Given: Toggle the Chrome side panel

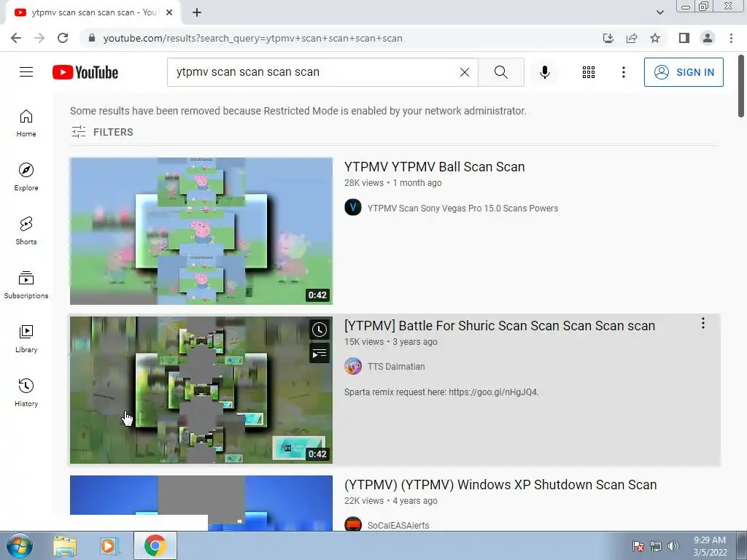Looking at the screenshot, I should 684,38.
